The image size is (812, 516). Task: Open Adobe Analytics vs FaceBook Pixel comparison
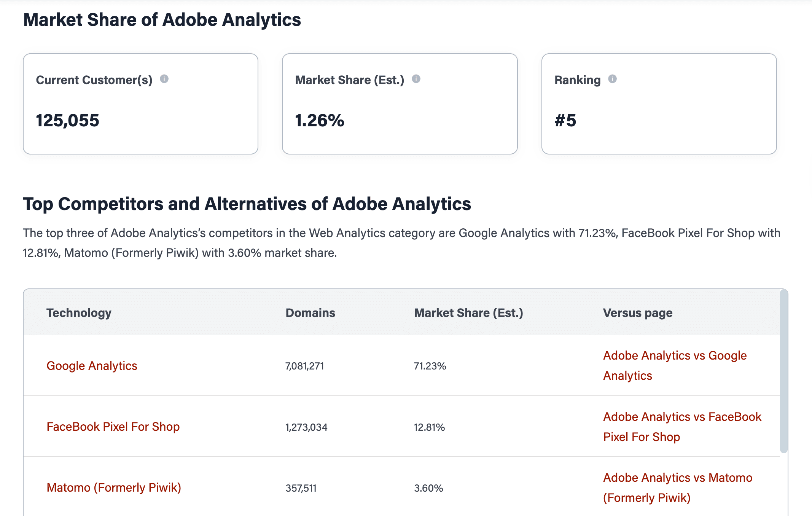682,427
